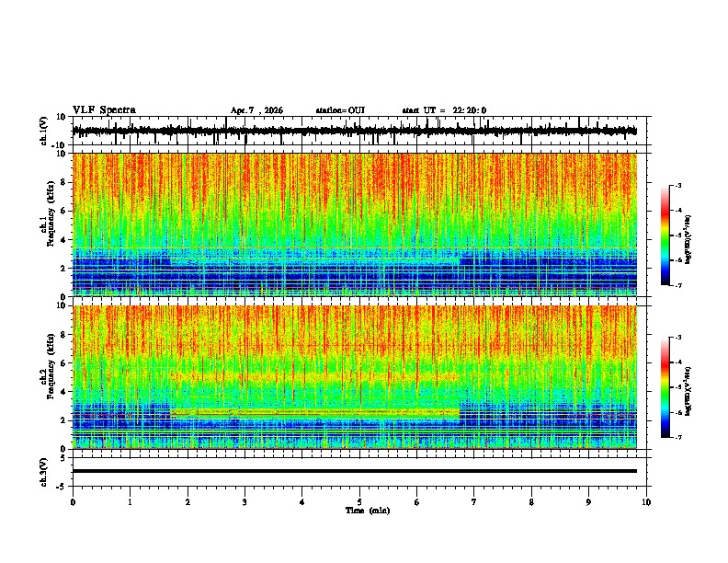Click the "-3" tick on ch.2 colorbar
The image size is (728, 563).
click(677, 338)
